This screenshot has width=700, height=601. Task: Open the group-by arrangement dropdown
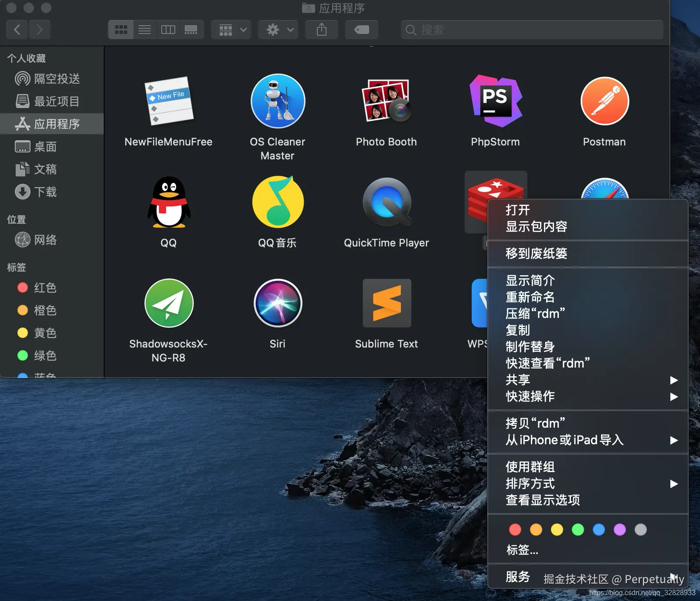point(231,30)
